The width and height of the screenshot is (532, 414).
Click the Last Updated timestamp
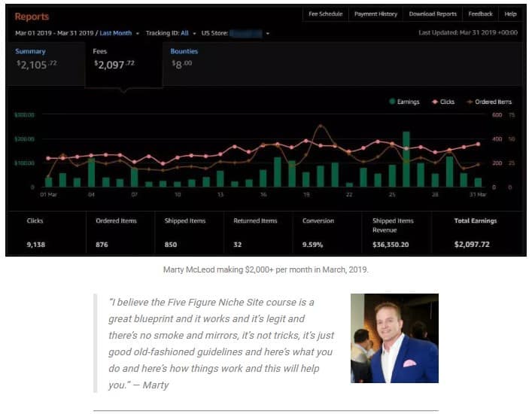tap(468, 32)
